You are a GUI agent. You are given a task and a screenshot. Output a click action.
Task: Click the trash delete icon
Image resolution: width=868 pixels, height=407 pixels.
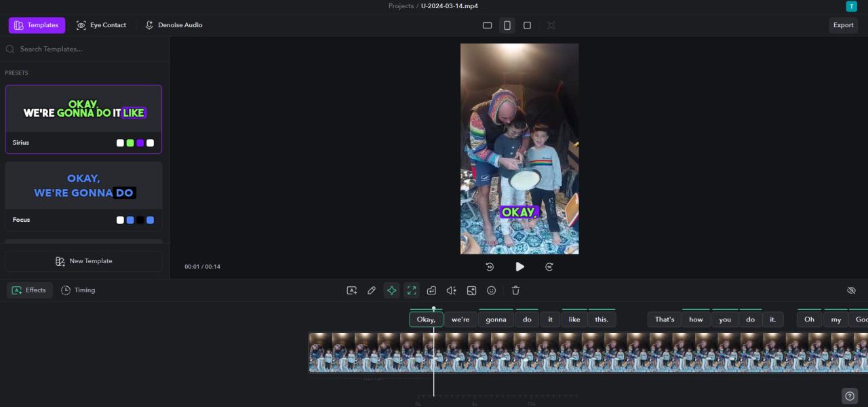pos(515,290)
